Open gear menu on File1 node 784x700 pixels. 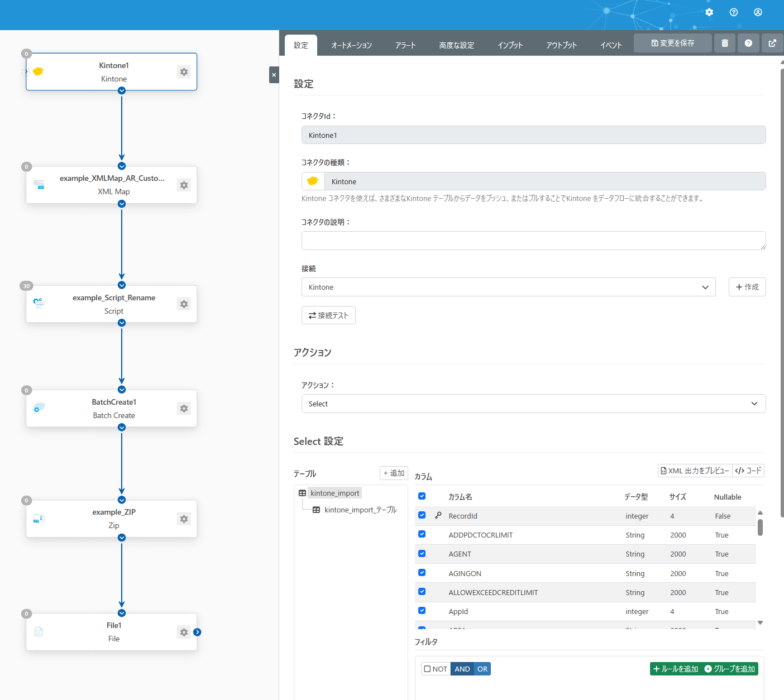[184, 632]
